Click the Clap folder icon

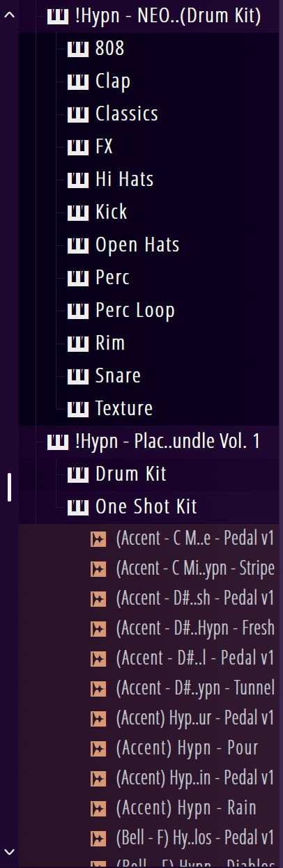(x=77, y=82)
